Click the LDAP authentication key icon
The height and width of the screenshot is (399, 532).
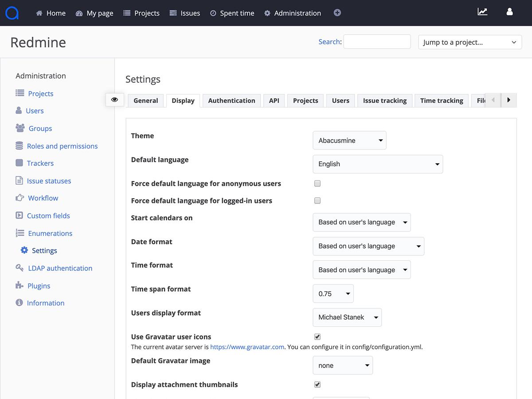click(x=20, y=268)
